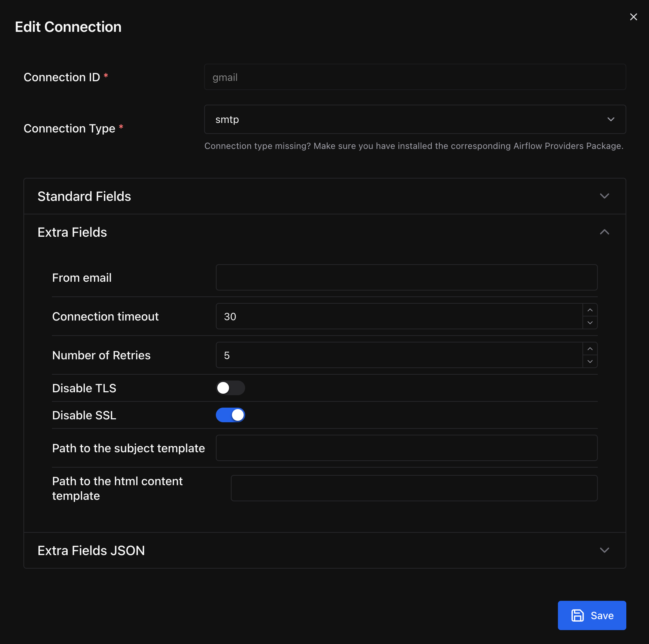Click the Connection ID field
The height and width of the screenshot is (644, 649).
click(x=415, y=77)
